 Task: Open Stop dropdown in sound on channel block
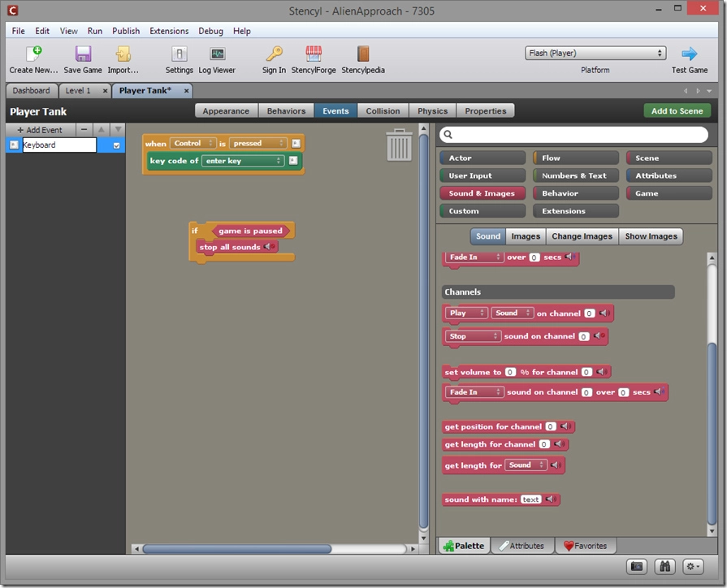474,336
